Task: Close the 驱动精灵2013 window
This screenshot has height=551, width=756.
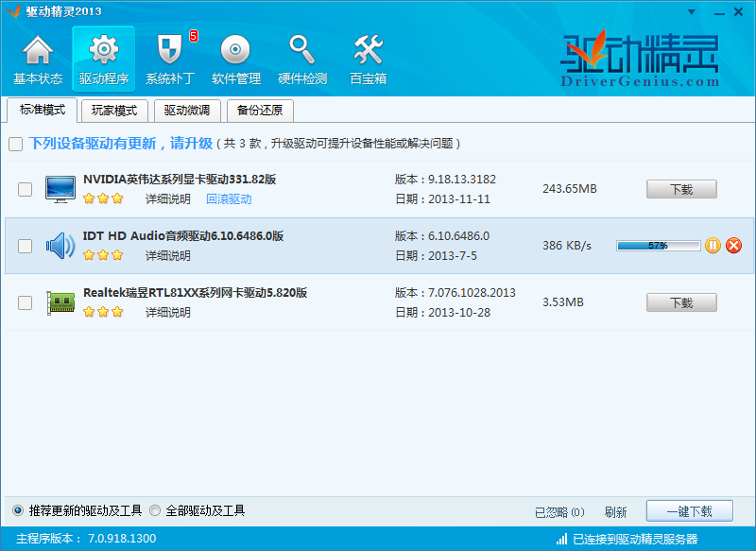Action: pyautogui.click(x=738, y=12)
